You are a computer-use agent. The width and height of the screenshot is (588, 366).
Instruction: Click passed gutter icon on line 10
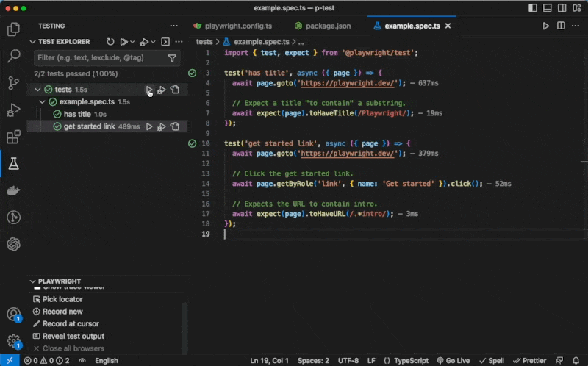click(x=192, y=143)
